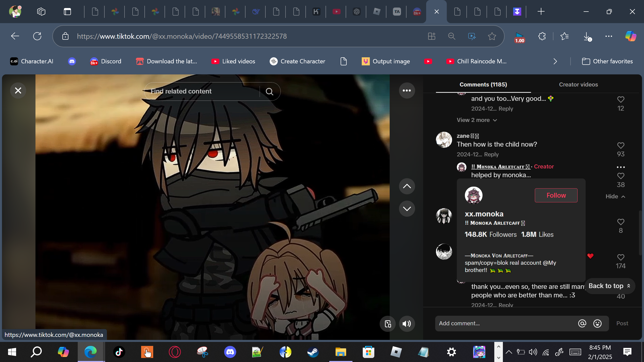The width and height of the screenshot is (644, 362).
Task: Go to the next video
Action: [x=407, y=209]
